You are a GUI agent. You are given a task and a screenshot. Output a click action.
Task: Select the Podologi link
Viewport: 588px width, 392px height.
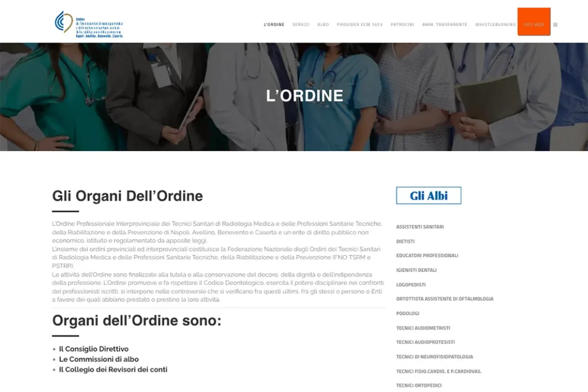tap(408, 313)
